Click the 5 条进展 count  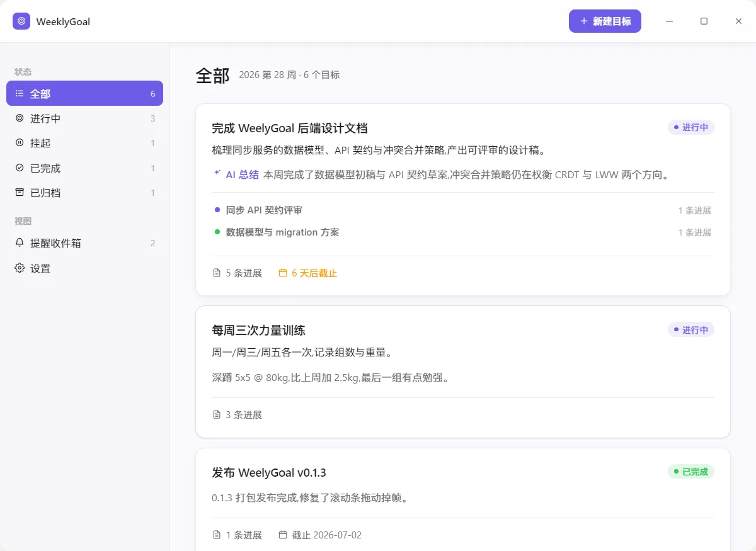tap(244, 273)
